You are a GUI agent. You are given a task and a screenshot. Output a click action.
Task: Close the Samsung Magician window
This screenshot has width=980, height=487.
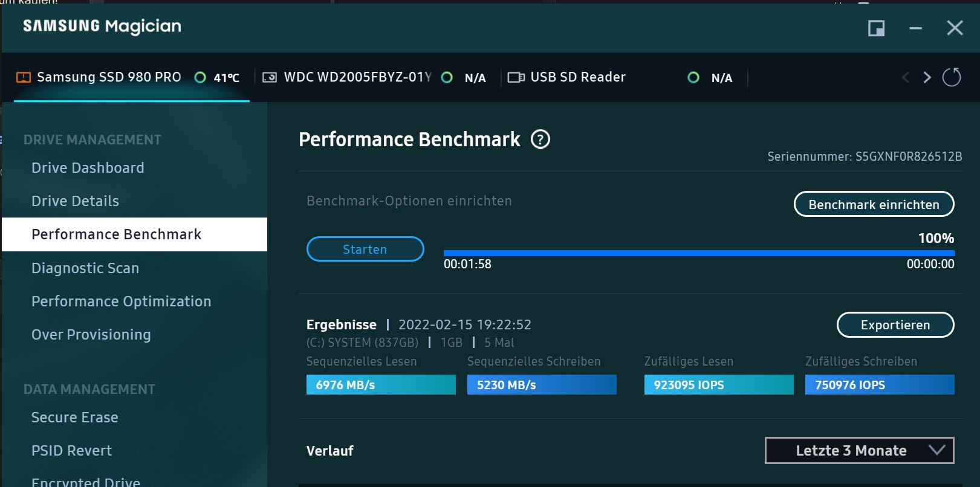pyautogui.click(x=955, y=28)
